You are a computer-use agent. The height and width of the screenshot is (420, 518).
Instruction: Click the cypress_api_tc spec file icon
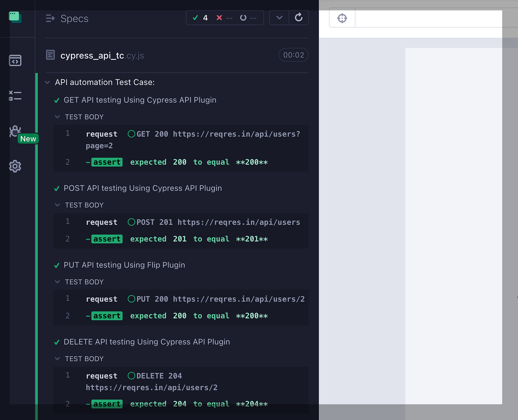coord(50,55)
